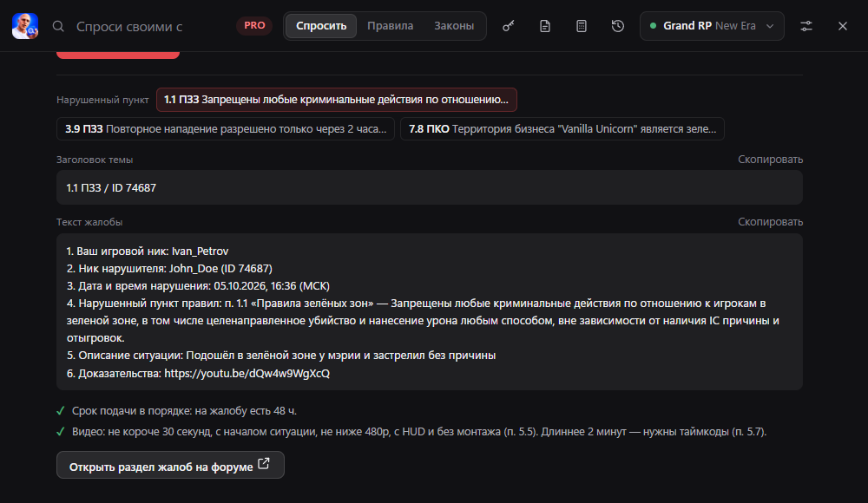Click the "Текст жалобы" label
The width and height of the screenshot is (868, 503).
pyautogui.click(x=89, y=222)
